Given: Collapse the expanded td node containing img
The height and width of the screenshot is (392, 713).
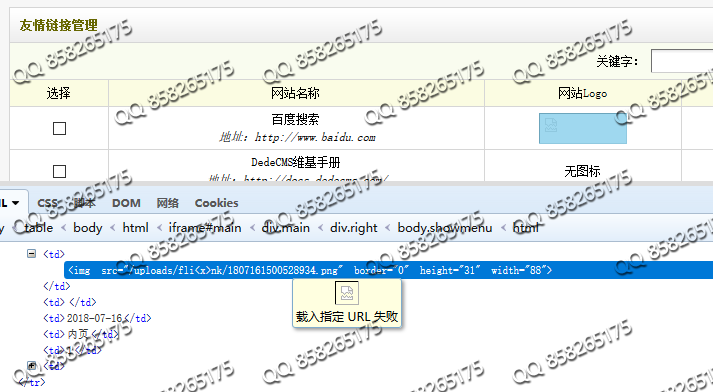Looking at the screenshot, I should click(x=31, y=253).
